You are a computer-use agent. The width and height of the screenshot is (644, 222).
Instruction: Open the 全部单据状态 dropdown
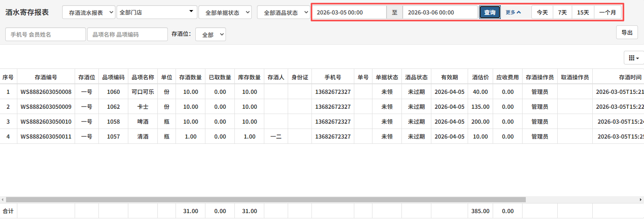coord(225,12)
